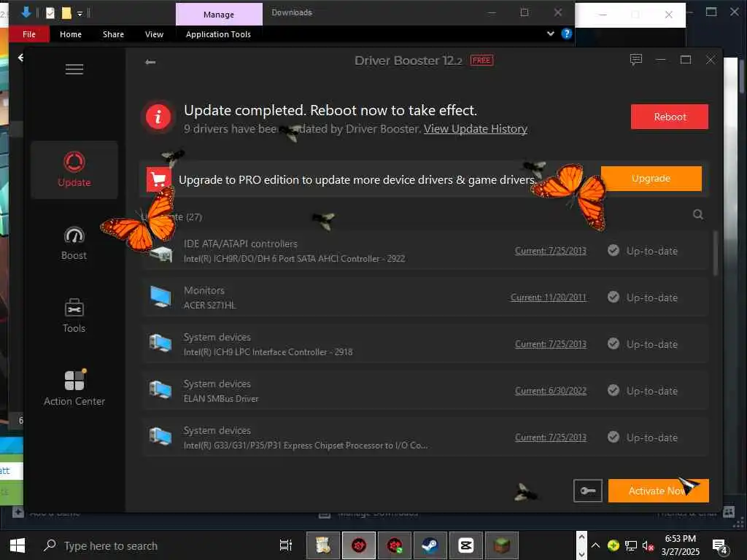Image resolution: width=747 pixels, height=560 pixels.
Task: Open File Explorer help icon
Action: (x=566, y=34)
